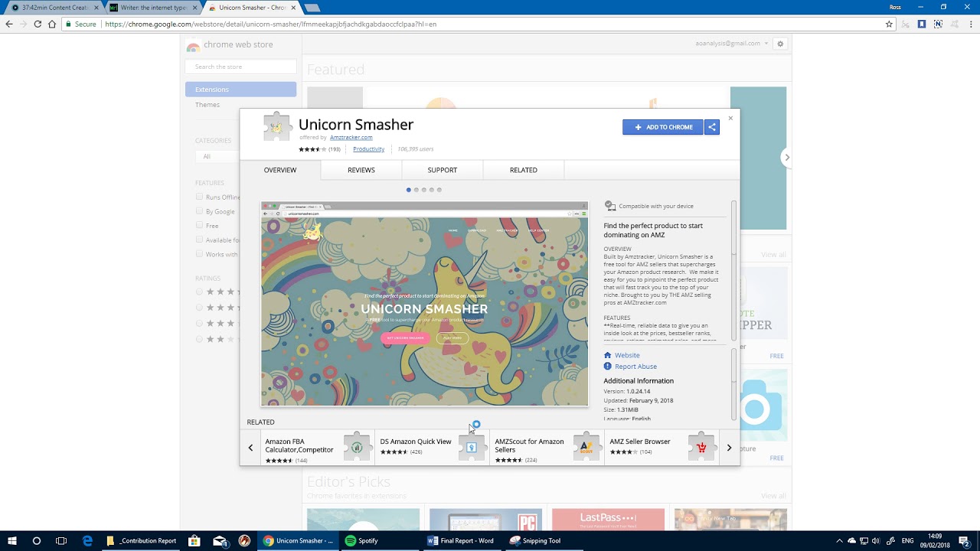Open Spotify from the taskbar

click(x=362, y=540)
